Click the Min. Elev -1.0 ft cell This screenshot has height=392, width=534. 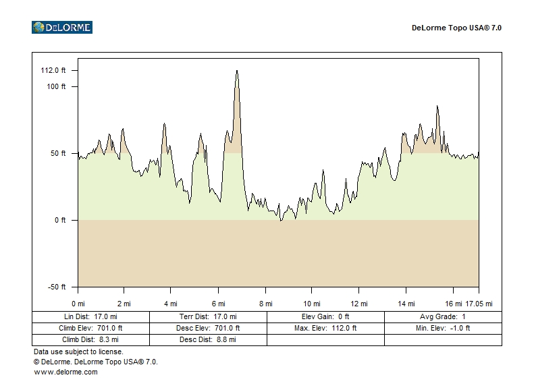click(x=443, y=328)
